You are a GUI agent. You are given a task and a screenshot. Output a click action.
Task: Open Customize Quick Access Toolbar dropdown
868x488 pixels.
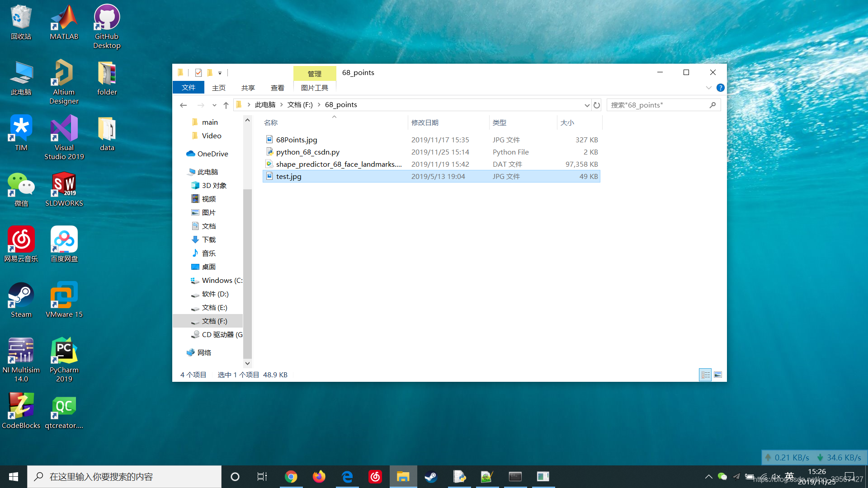[x=220, y=73]
